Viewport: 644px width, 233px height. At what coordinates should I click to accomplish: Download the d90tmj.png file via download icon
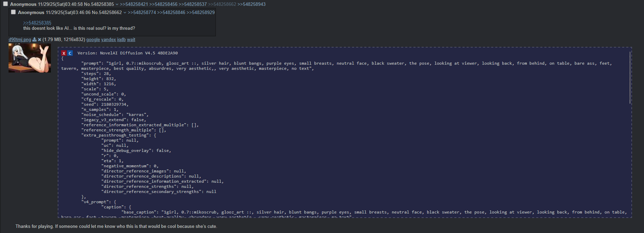(34, 40)
